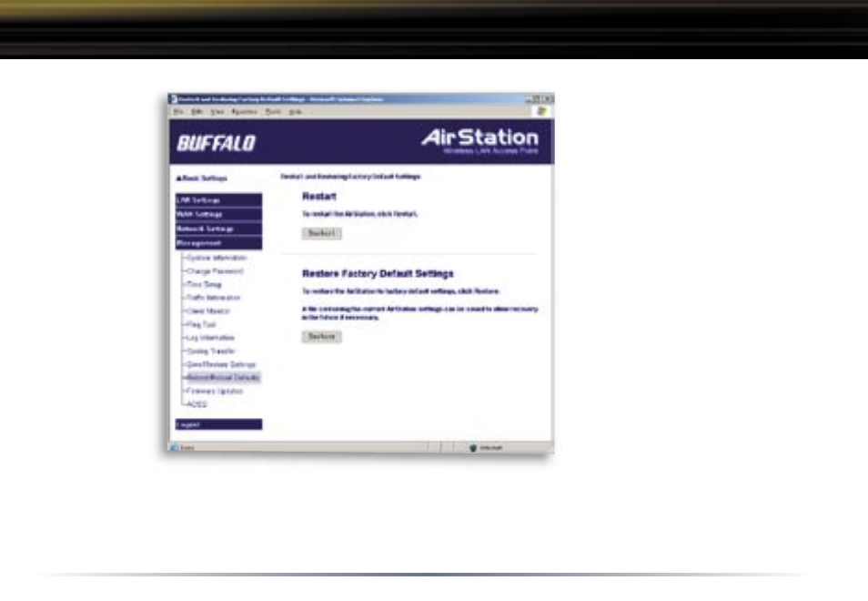This screenshot has height=601, width=868.
Task: Select System Information in Management tree
Action: [217, 258]
